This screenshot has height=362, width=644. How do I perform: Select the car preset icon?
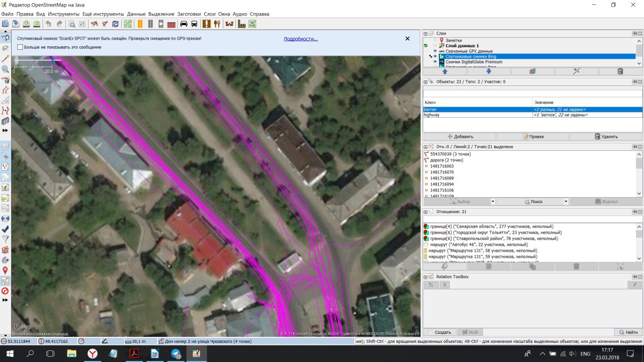pos(184,24)
